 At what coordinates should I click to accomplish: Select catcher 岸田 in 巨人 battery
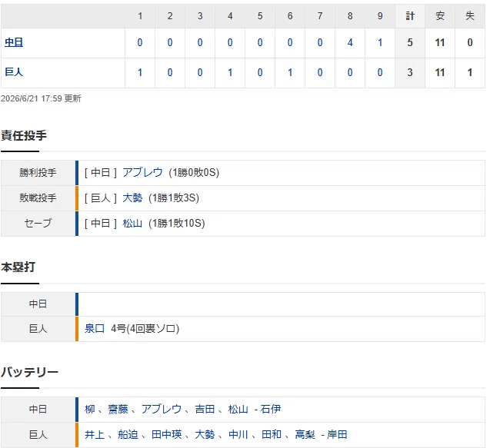click(x=337, y=434)
